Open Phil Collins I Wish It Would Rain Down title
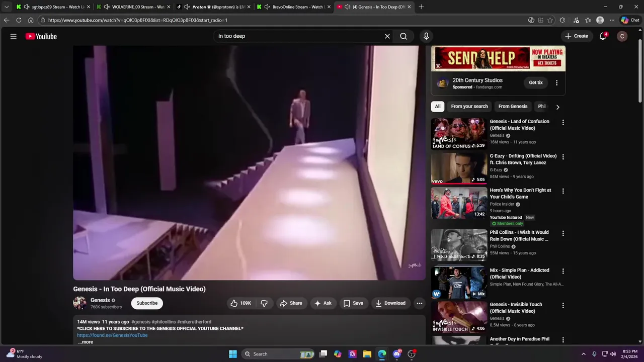This screenshot has width=644, height=362. [x=519, y=236]
